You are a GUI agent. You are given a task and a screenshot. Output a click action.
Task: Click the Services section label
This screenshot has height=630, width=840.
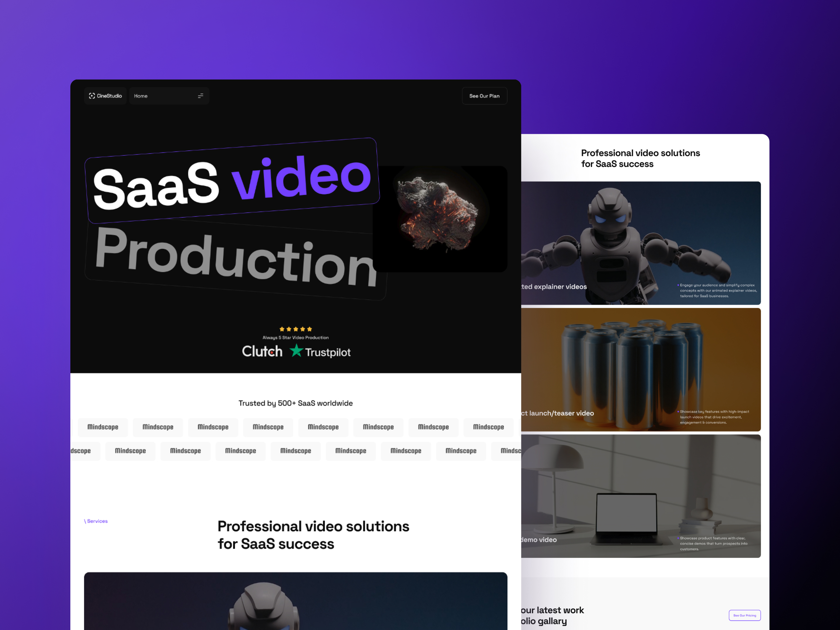(x=96, y=521)
